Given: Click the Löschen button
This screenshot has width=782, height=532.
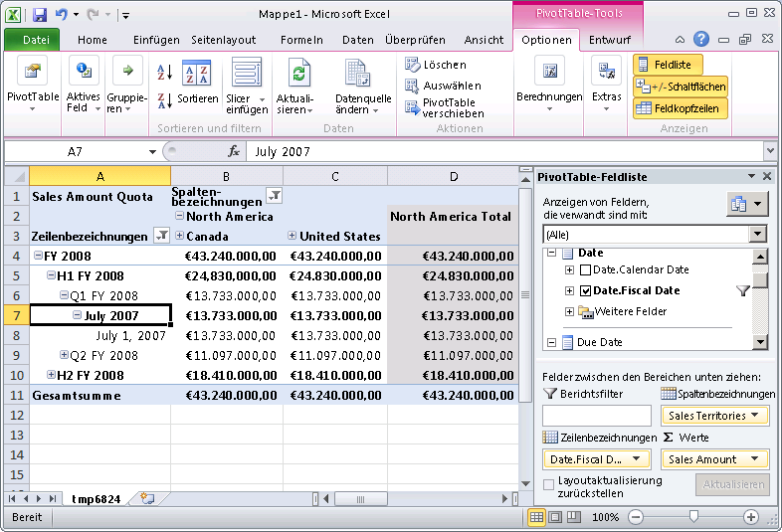Looking at the screenshot, I should coord(436,65).
